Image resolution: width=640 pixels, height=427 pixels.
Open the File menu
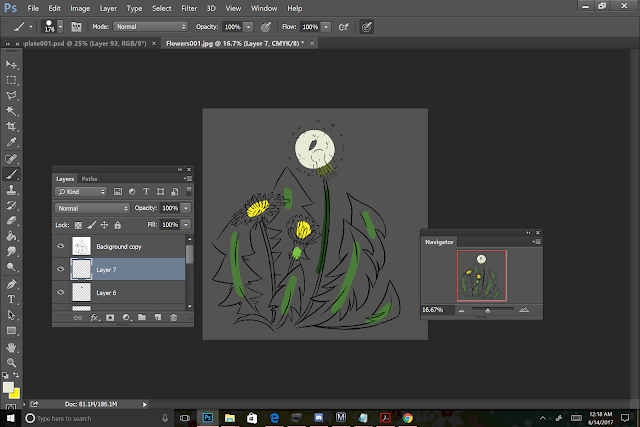(x=33, y=8)
